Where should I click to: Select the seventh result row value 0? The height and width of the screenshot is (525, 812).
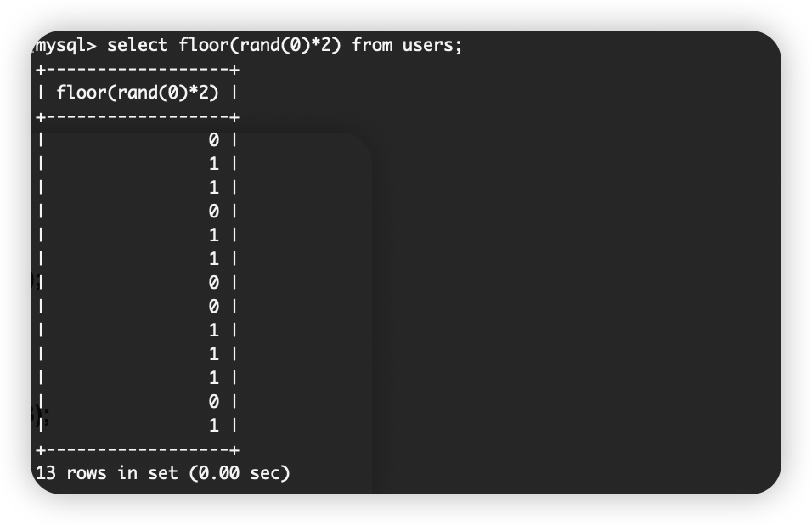click(213, 283)
